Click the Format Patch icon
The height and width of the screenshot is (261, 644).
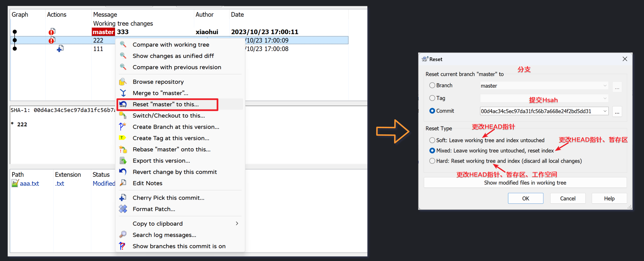click(123, 209)
